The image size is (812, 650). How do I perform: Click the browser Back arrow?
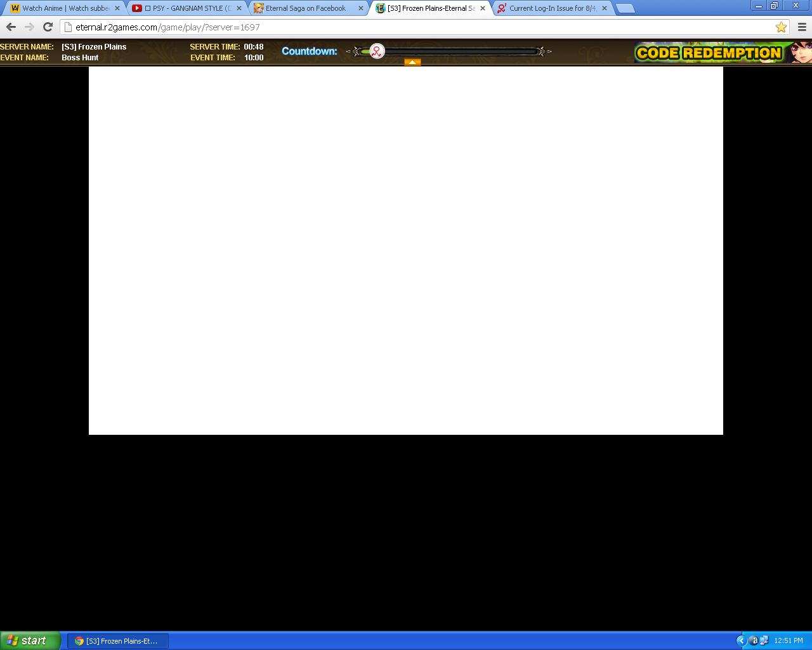click(11, 27)
